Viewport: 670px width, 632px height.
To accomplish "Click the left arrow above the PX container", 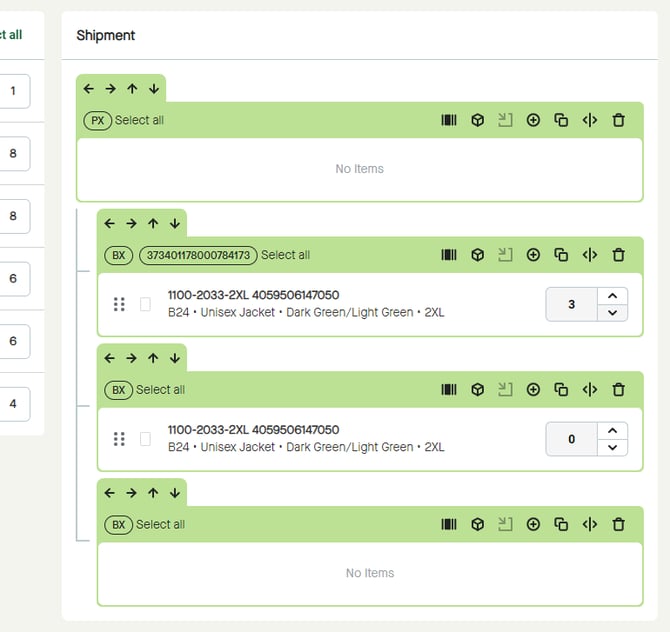I will pos(89,89).
